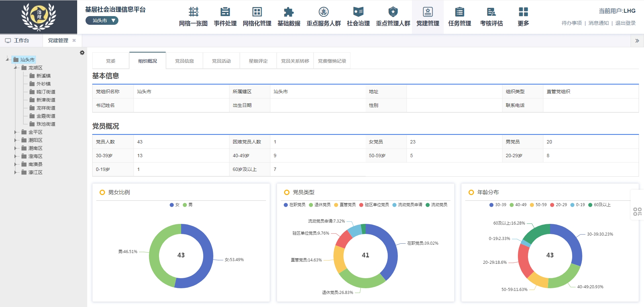
Task: Switch to the 党委 tab
Action: point(111,61)
